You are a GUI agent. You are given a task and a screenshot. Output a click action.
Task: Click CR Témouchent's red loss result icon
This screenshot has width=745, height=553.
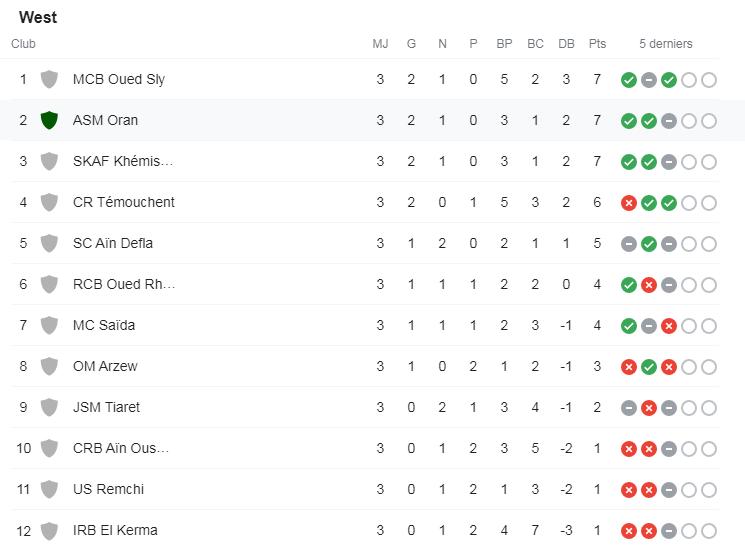point(628,203)
